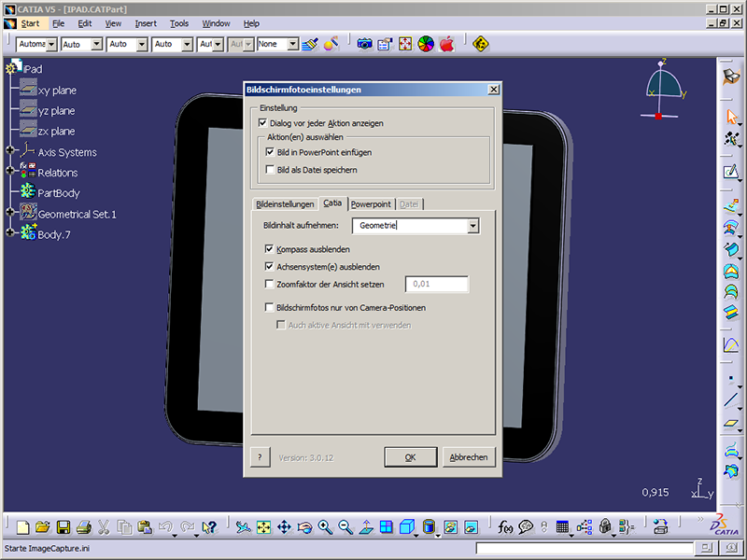This screenshot has width=747, height=560.
Task: Click the graph curve icon in right toolbar
Action: click(731, 344)
